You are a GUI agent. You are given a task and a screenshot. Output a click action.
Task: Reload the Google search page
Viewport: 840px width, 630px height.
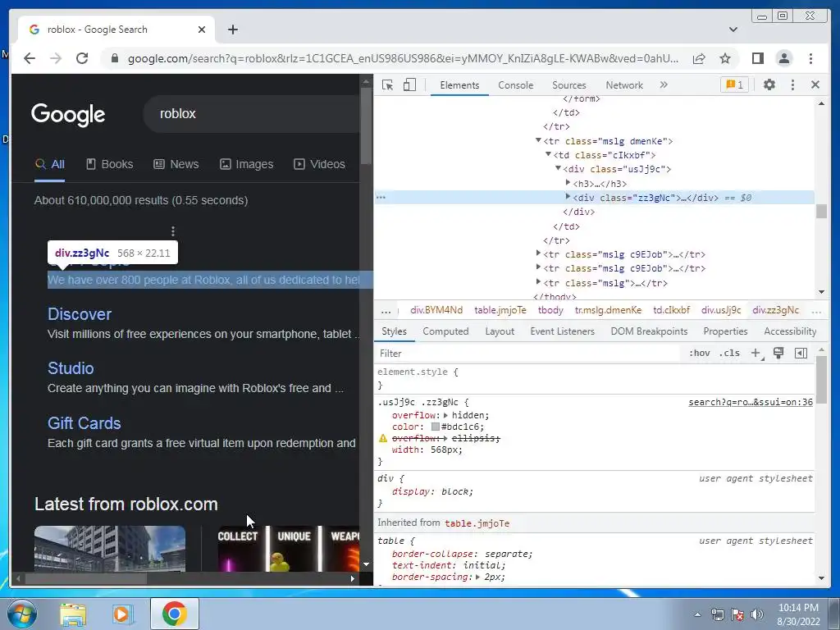82,58
